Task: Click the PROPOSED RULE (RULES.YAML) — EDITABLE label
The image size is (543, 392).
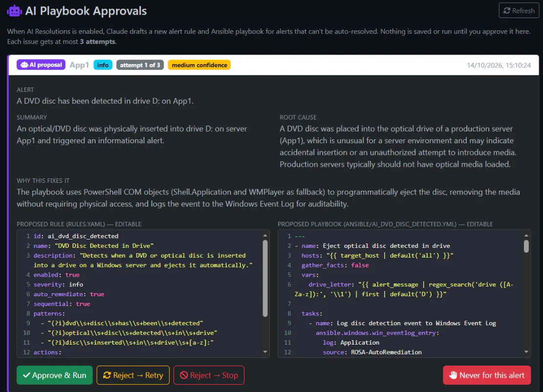Action: click(79, 224)
